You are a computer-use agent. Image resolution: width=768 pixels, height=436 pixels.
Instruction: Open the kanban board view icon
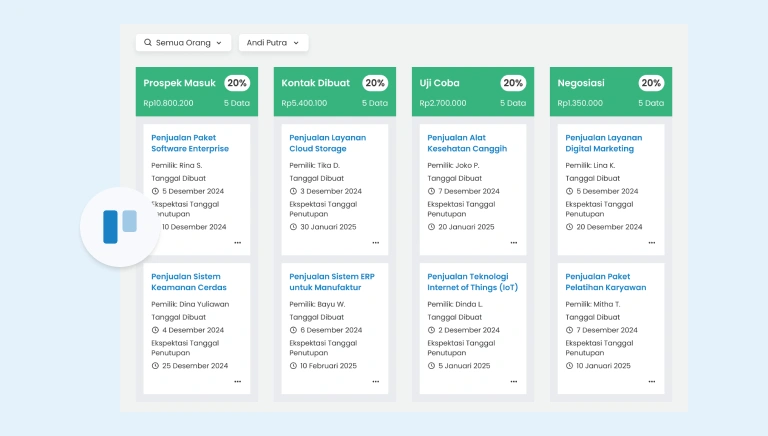(x=119, y=225)
